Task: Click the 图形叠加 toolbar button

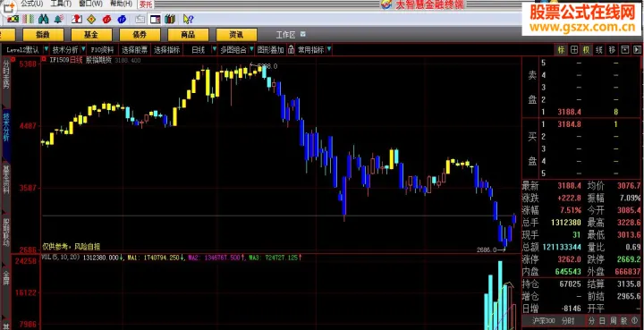Action: (271, 50)
